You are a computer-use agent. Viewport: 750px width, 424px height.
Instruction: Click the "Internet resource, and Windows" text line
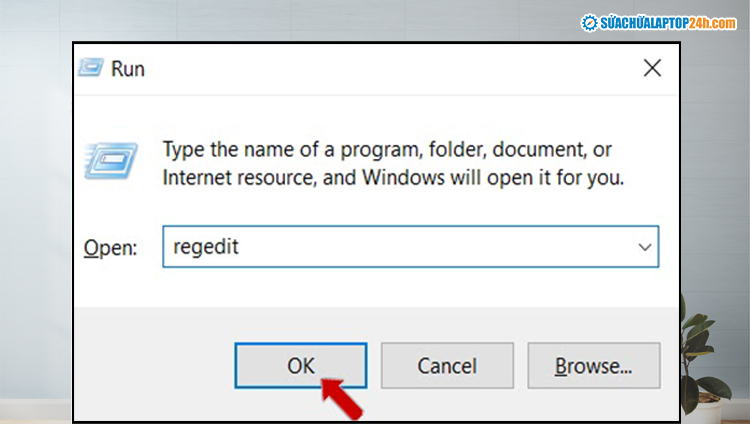click(392, 180)
